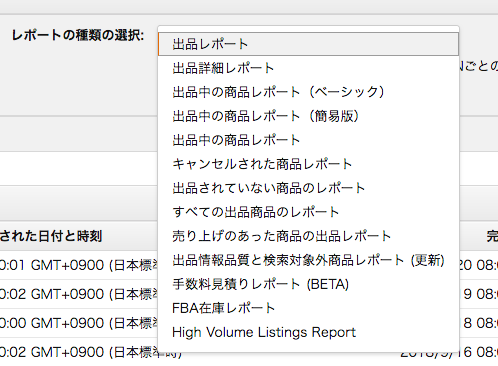Select FBA在庫レポート option
The image size is (498, 366).
point(308,308)
